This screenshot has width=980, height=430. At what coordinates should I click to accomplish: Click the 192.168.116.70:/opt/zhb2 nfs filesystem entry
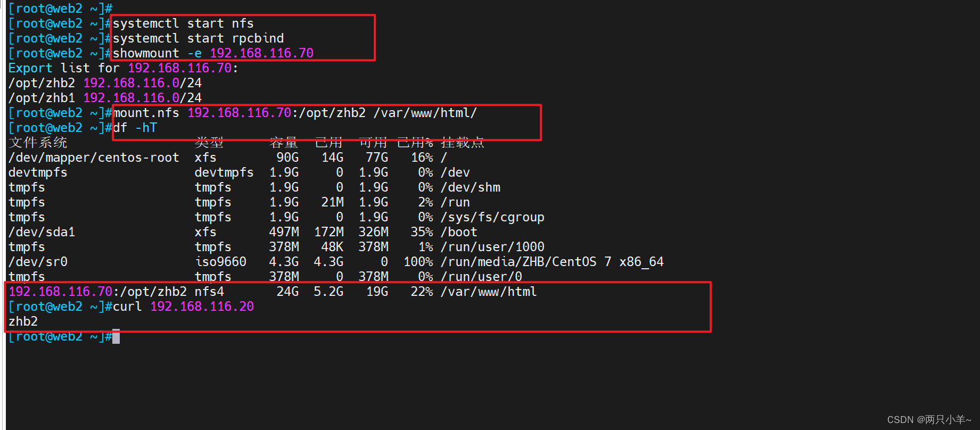98,292
